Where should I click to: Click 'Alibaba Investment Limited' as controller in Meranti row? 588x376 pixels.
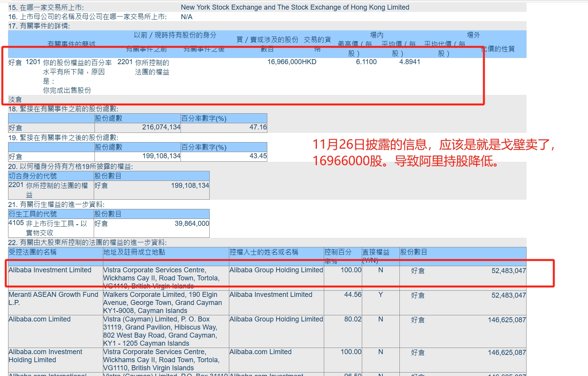271,295
